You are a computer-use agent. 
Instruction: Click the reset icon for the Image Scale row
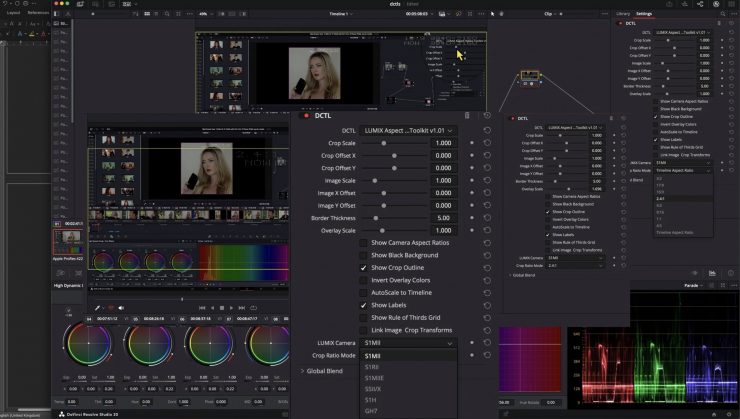487,181
